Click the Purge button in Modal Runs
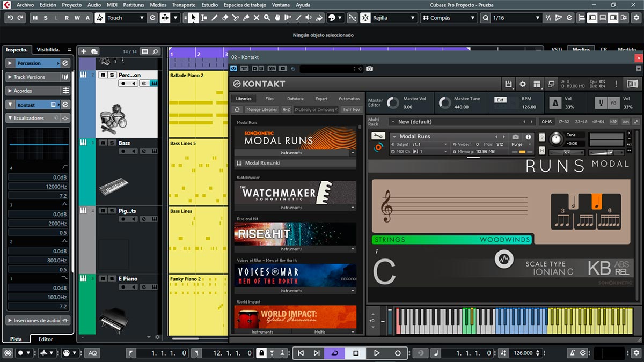Image resolution: width=644 pixels, height=362 pixels. [521, 144]
